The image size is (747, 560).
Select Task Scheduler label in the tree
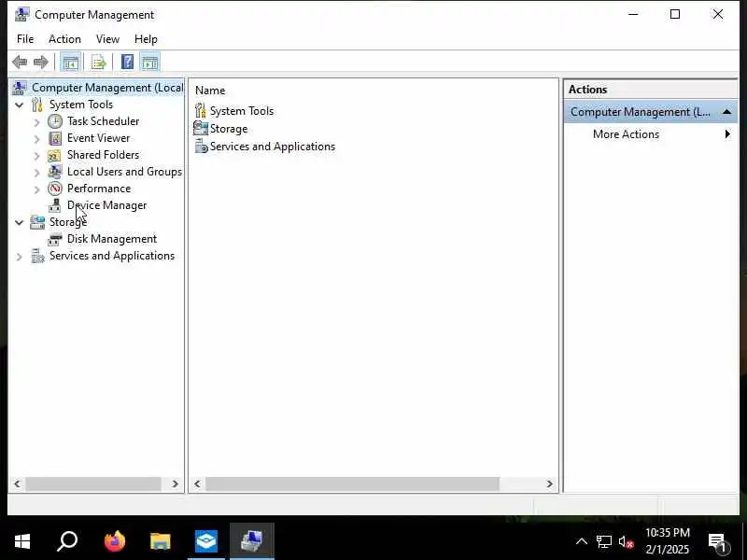tap(104, 121)
